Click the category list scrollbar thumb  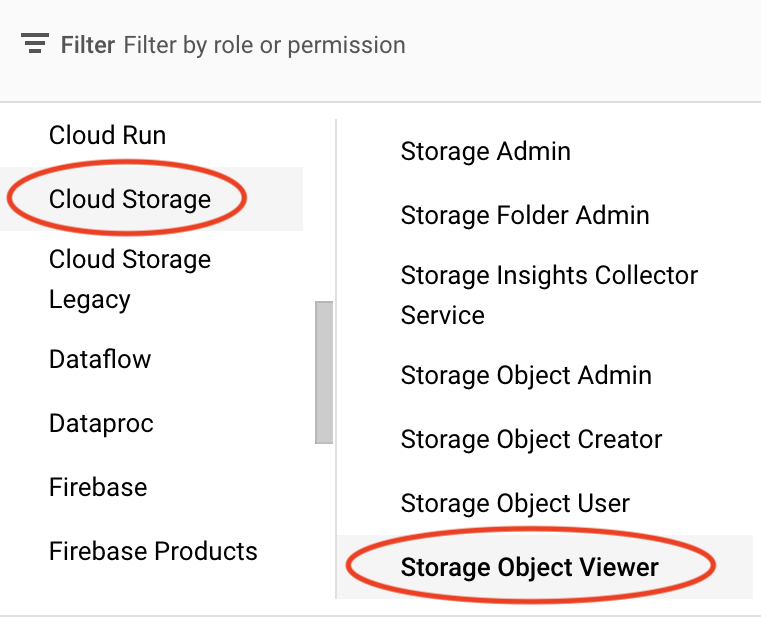tap(324, 372)
